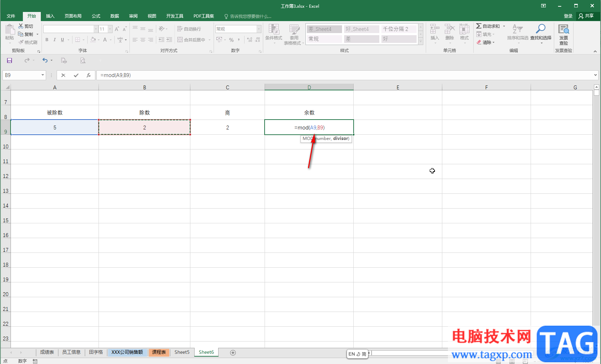This screenshot has height=364, width=601.
Task: Click the font color A button
Action: (x=105, y=40)
